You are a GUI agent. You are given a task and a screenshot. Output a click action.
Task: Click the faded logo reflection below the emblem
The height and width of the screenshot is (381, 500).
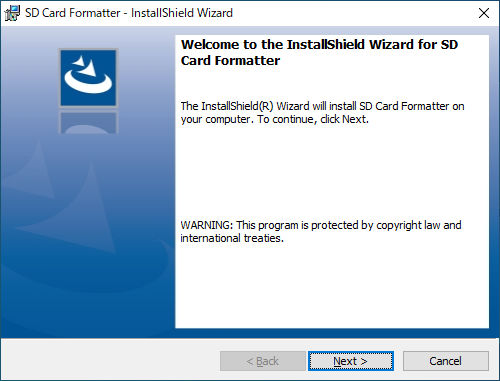click(x=88, y=122)
